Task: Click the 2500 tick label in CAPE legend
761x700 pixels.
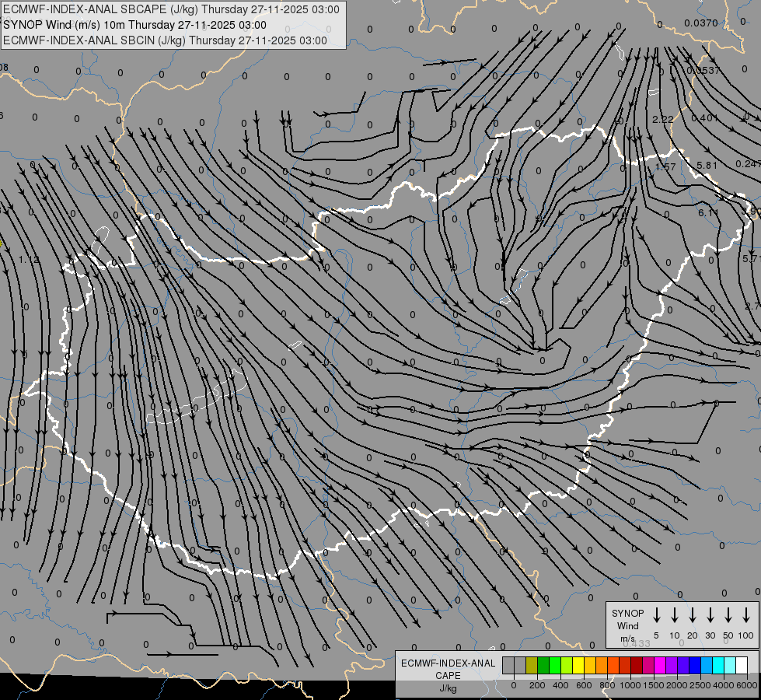Action: (700, 685)
